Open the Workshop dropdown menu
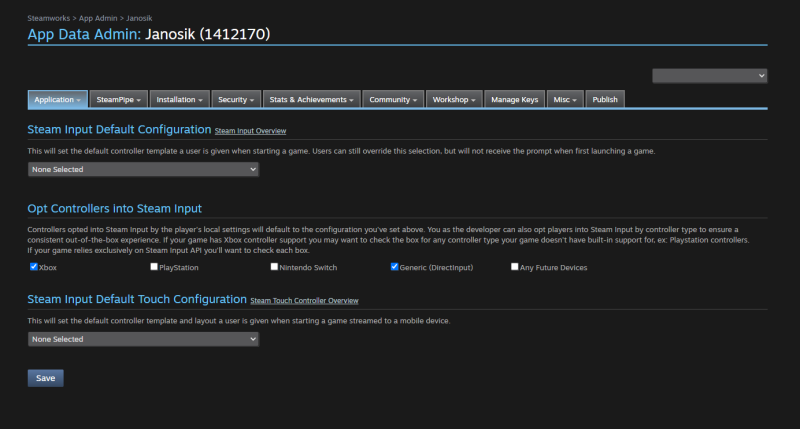The height and width of the screenshot is (429, 800). click(454, 99)
